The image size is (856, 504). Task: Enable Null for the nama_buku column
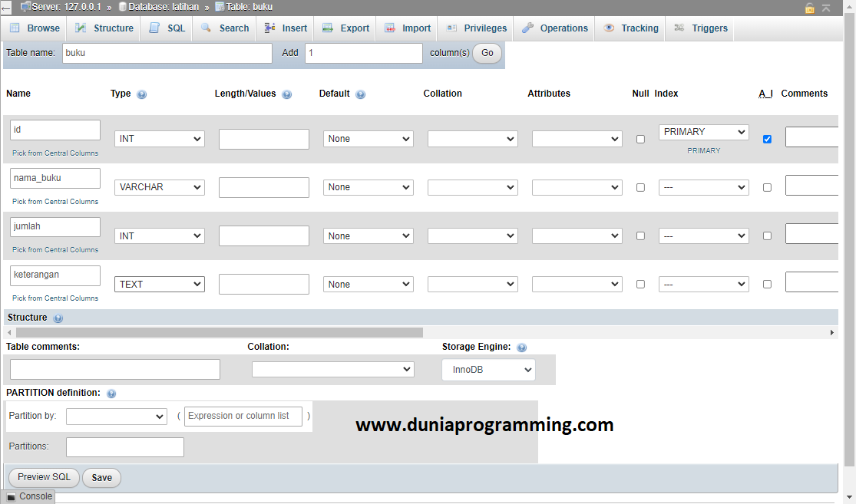[x=640, y=187]
